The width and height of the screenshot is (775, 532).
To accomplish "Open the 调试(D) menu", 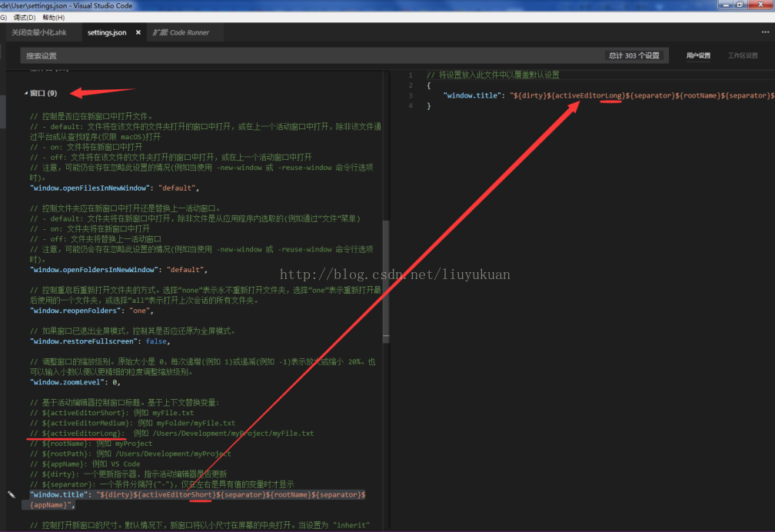I will click(x=25, y=18).
